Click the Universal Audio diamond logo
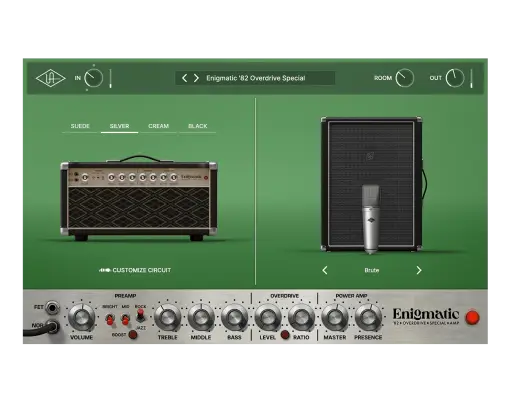The width and height of the screenshot is (509, 400). [50, 78]
